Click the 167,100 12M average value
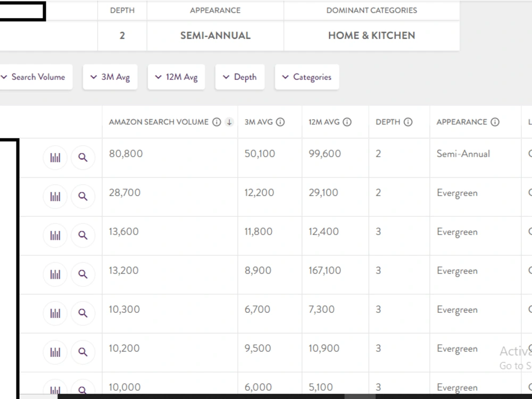532x399 pixels. tap(325, 271)
